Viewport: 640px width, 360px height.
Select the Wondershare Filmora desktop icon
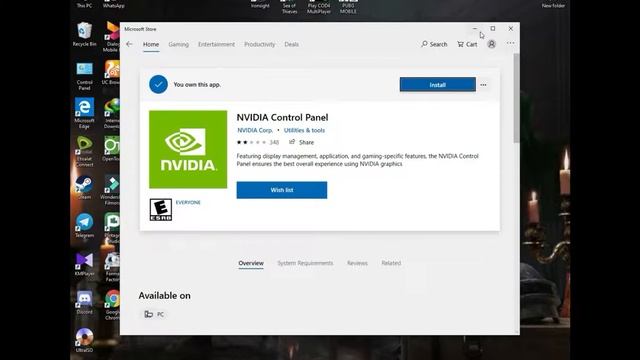tap(111, 190)
